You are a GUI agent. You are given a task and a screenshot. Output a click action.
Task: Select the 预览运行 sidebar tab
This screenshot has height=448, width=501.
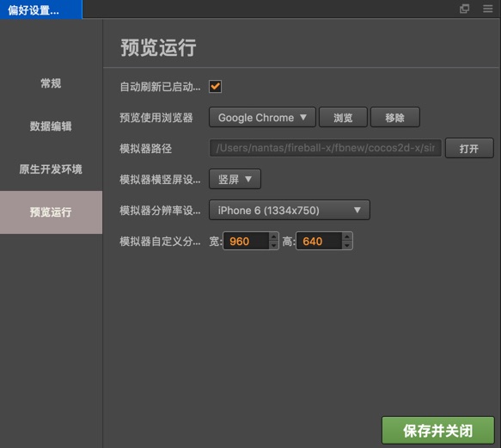51,212
